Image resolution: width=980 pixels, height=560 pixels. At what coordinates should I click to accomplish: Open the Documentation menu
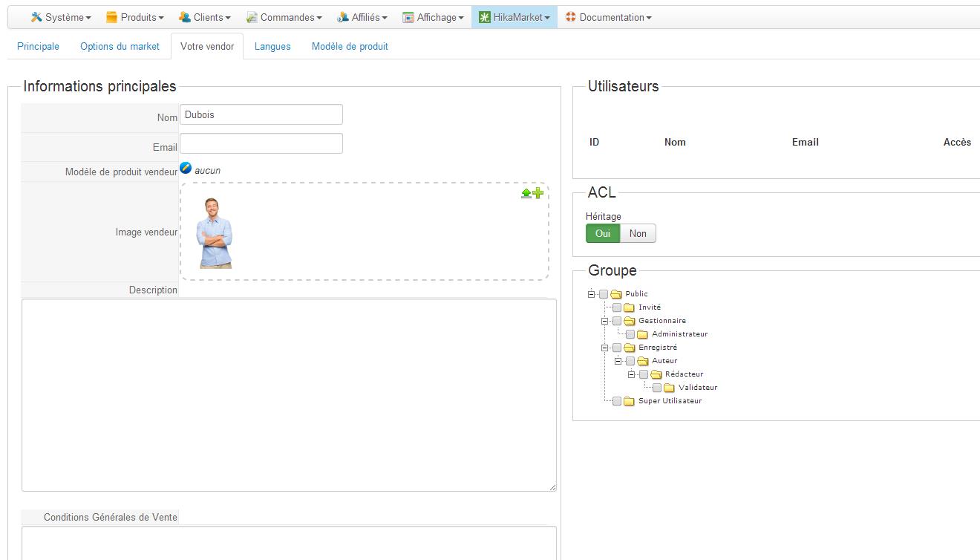pyautogui.click(x=608, y=17)
